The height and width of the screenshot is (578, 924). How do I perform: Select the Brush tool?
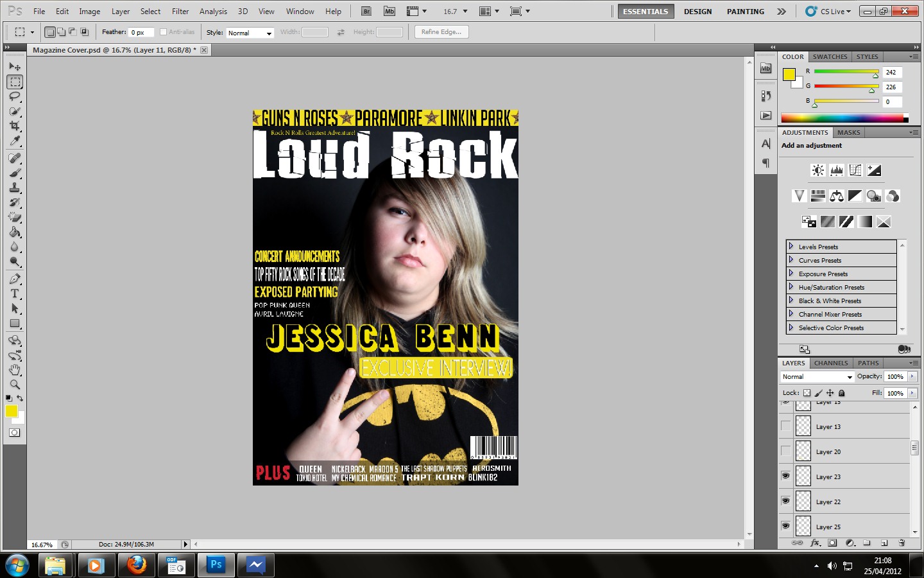[x=15, y=173]
